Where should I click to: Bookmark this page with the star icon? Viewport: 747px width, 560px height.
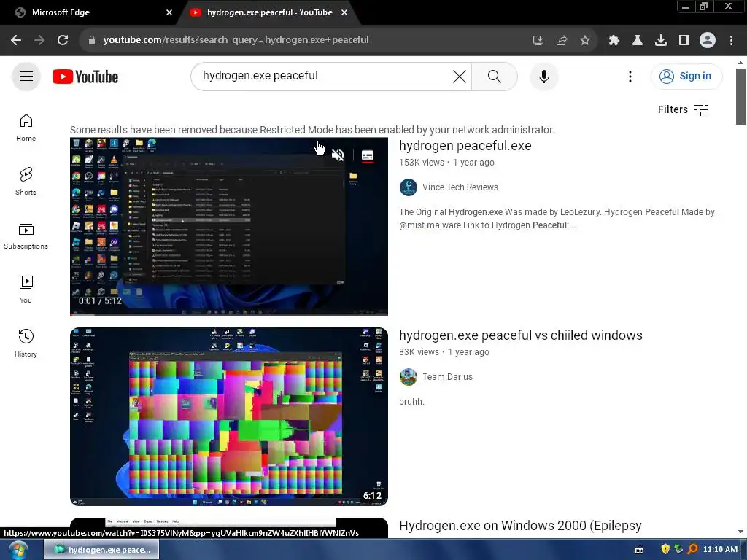[585, 41]
